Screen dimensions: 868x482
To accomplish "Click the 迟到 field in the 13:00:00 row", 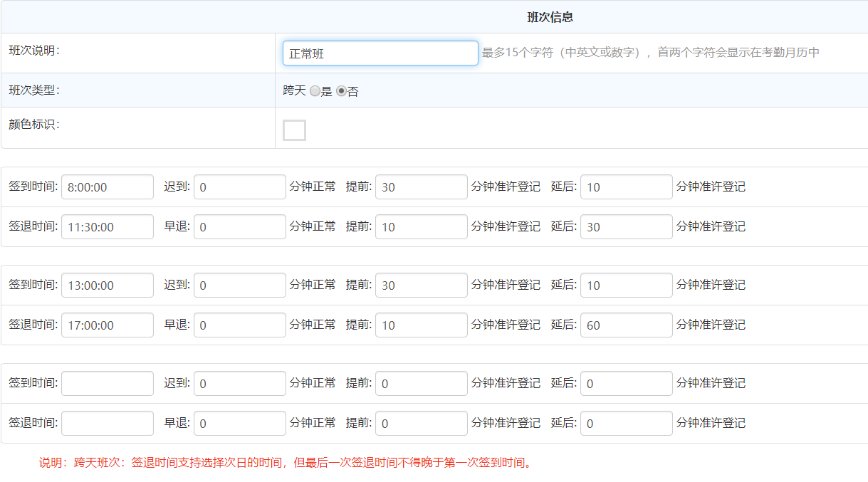I will (240, 285).
